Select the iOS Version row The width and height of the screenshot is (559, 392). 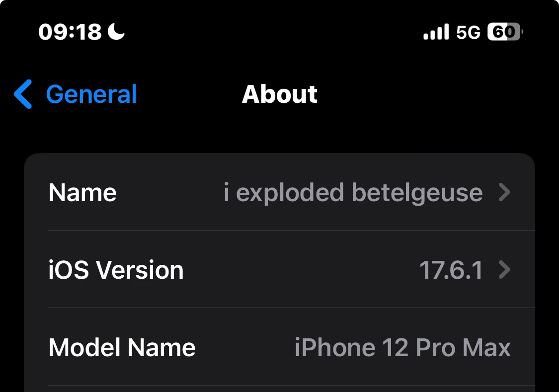click(x=279, y=270)
